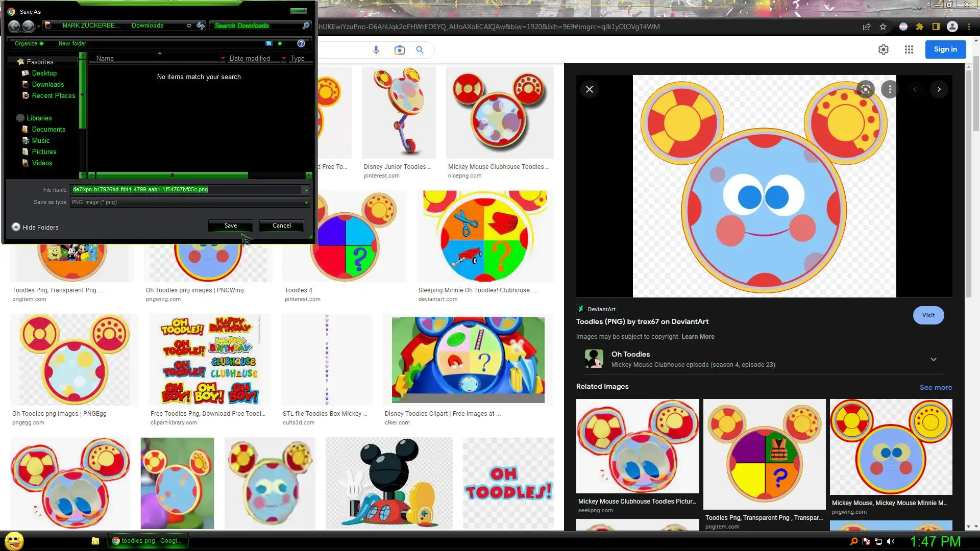Click the Visit button for DeviantArt
980x551 pixels.
coord(928,315)
